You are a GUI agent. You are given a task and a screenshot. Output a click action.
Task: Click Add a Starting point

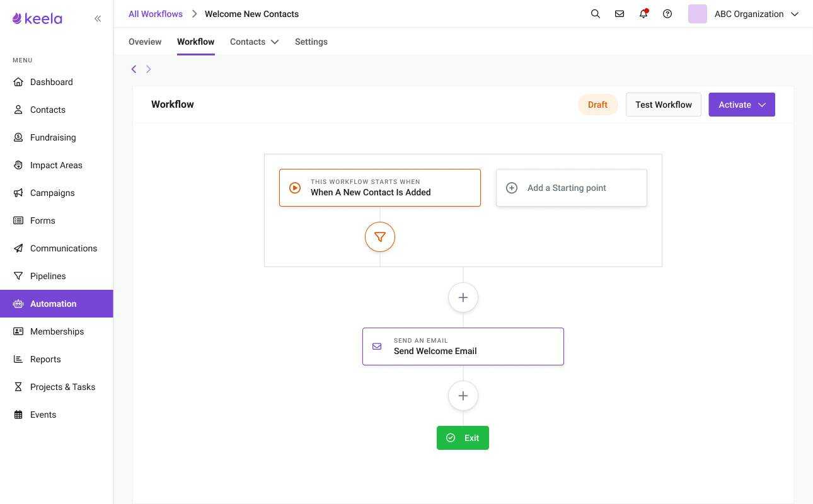(x=572, y=188)
